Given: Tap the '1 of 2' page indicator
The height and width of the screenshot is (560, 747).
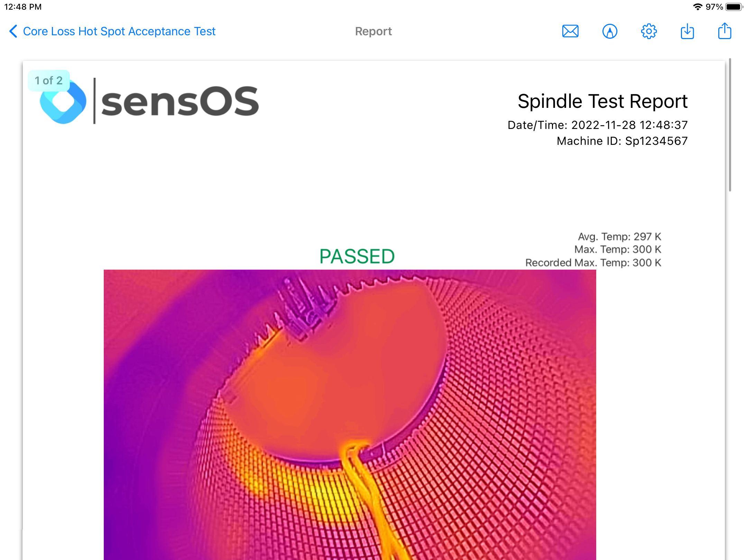Looking at the screenshot, I should [49, 81].
